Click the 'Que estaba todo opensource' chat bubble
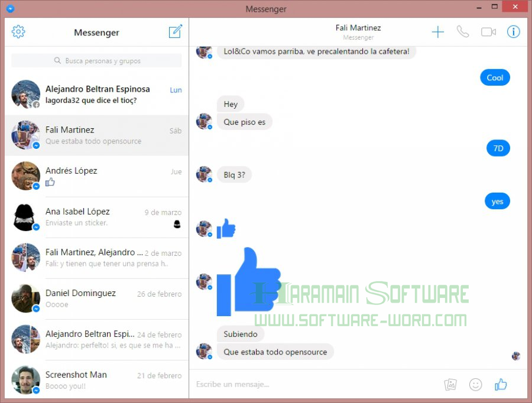 [275, 352]
